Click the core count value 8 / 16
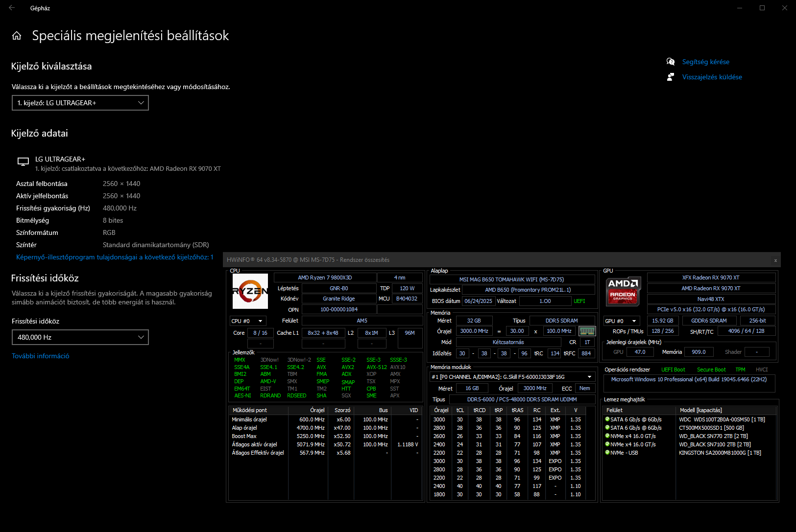Viewport: 796px width, 532px height. (261, 333)
